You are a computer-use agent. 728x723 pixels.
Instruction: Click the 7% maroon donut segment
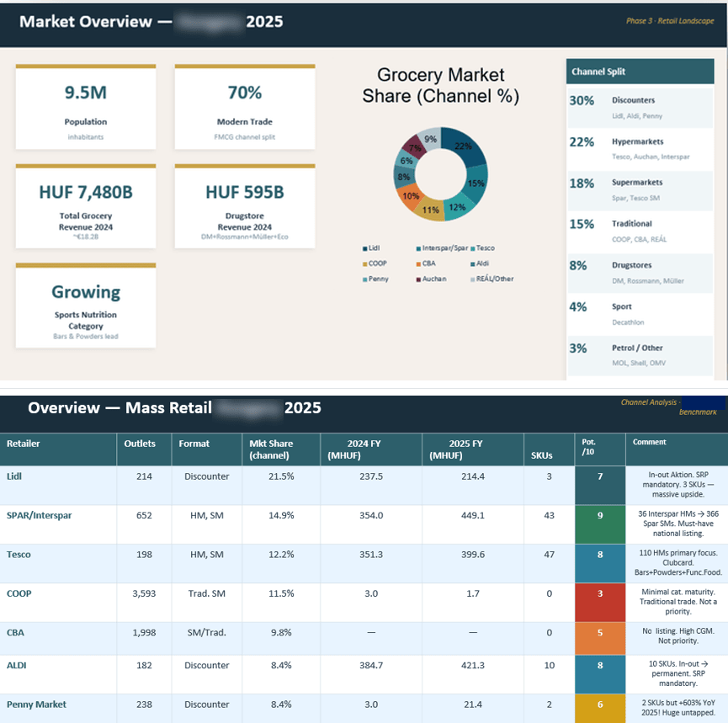(414, 147)
